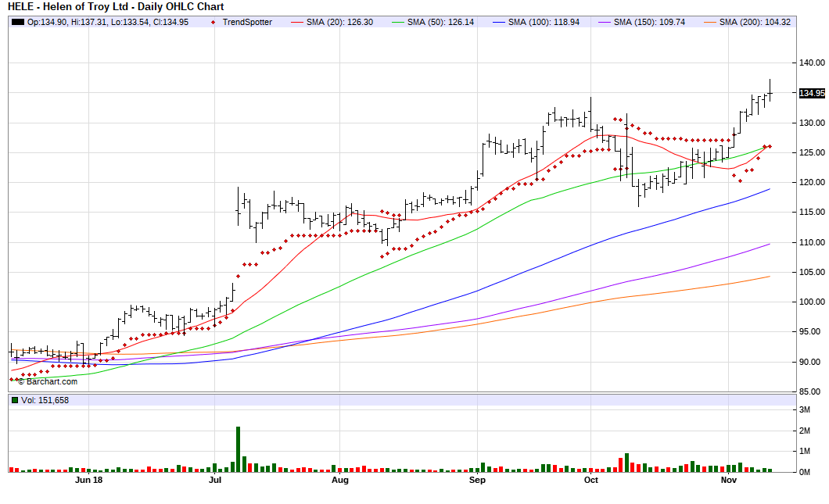Click the Barchart.com copyright text

coord(48,381)
